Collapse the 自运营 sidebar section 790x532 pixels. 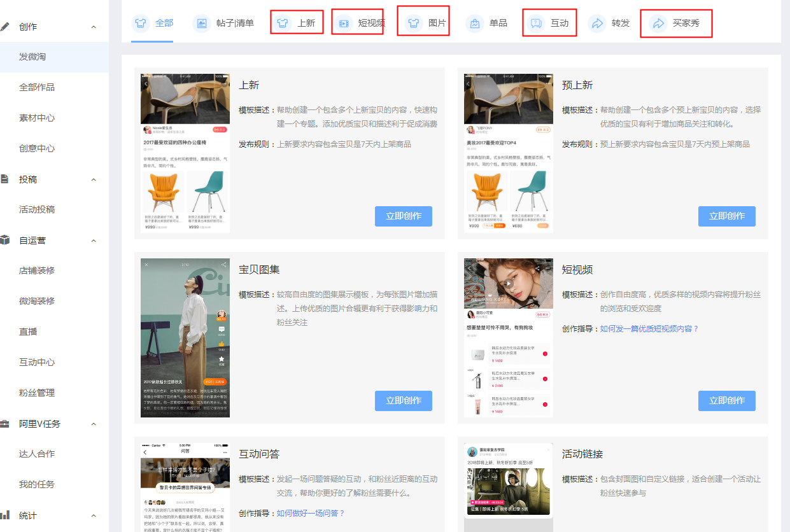(94, 241)
